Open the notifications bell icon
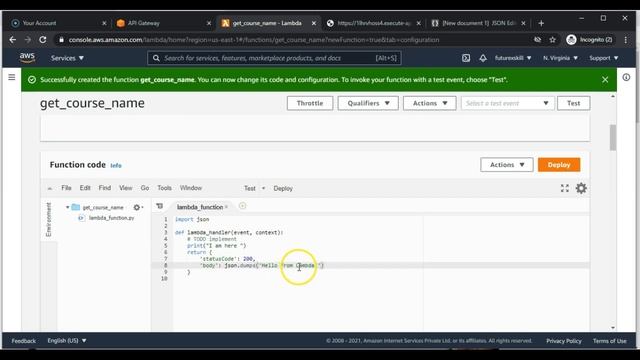This screenshot has height=360, width=640. point(483,58)
